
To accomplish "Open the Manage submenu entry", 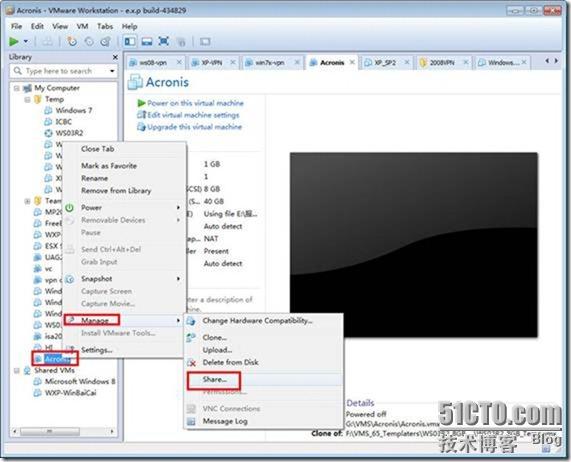I will 124,320.
